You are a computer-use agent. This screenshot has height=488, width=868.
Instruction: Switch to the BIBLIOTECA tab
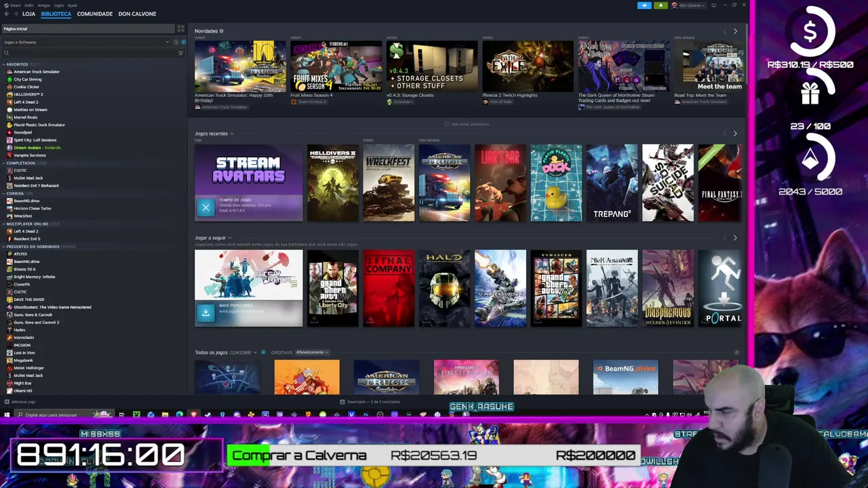point(56,14)
